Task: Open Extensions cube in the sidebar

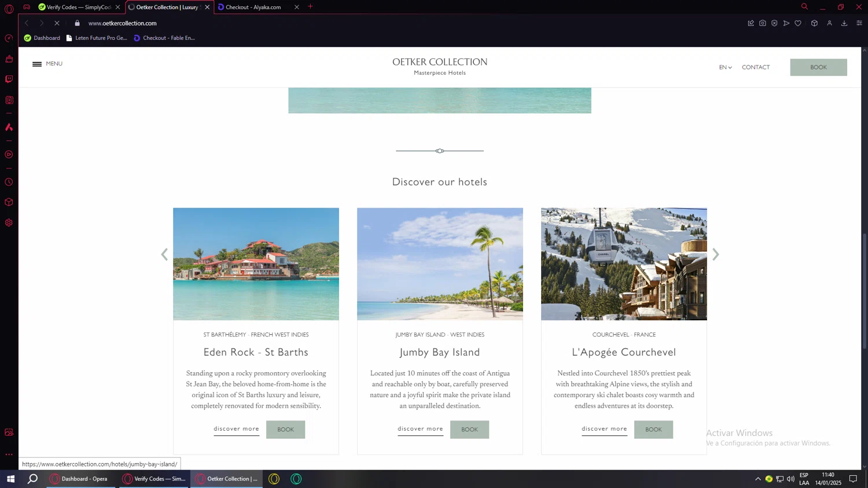Action: click(9, 202)
